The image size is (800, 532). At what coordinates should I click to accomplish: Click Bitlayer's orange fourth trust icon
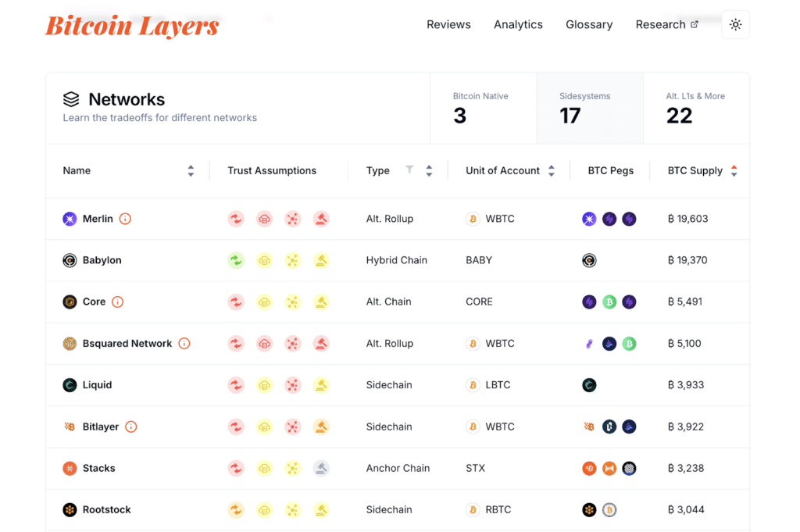[x=321, y=427]
